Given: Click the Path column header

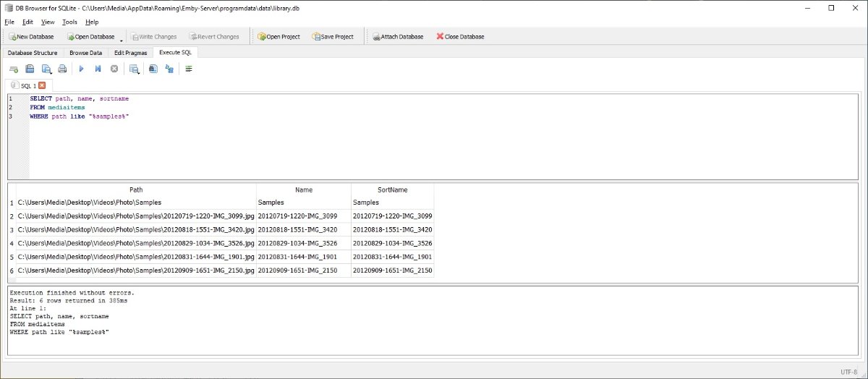Looking at the screenshot, I should (136, 189).
